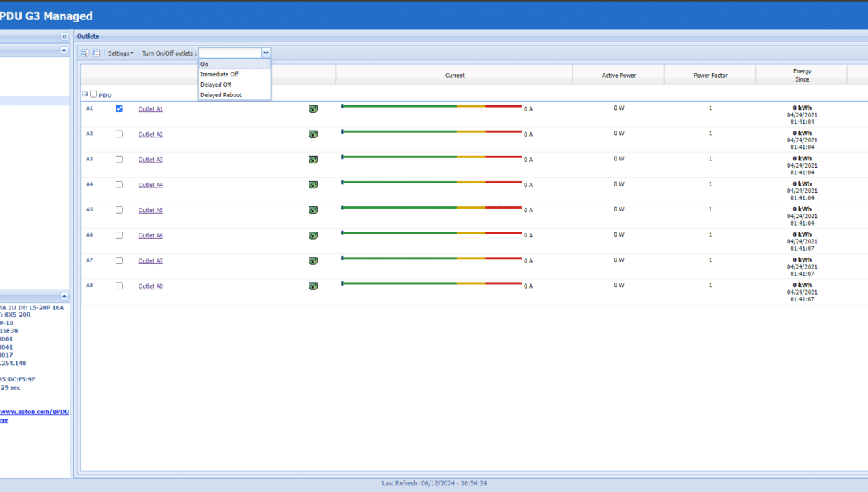
Task: Open the Settings dropdown menu
Action: coord(120,53)
